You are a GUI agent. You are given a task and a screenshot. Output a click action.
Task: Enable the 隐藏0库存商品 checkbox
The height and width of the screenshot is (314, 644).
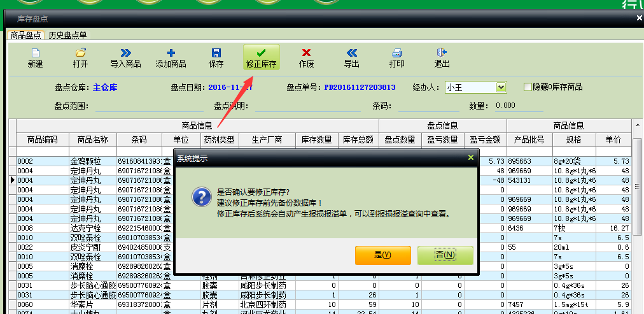[528, 87]
